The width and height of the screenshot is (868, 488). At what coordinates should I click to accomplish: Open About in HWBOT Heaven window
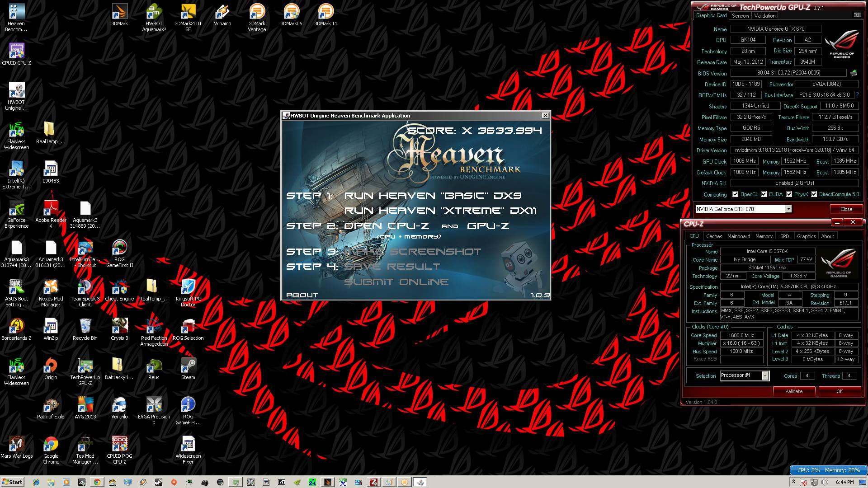(x=302, y=295)
